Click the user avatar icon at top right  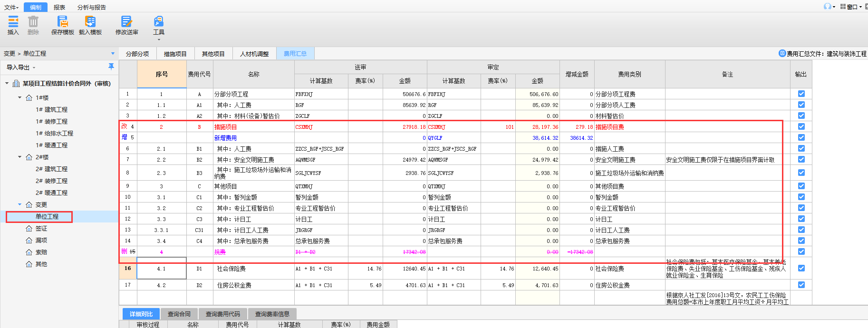(828, 6)
